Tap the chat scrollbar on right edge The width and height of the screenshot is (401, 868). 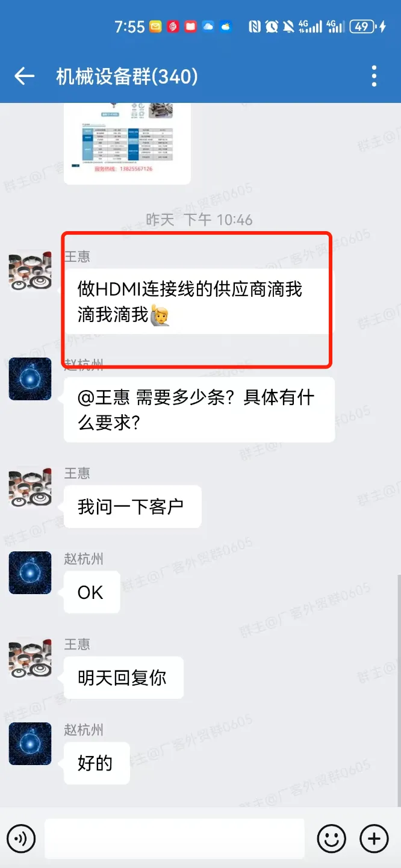399,689
